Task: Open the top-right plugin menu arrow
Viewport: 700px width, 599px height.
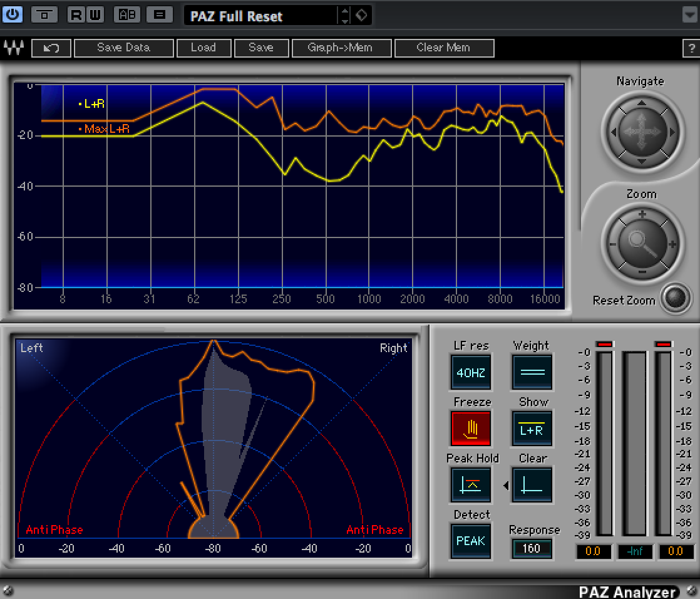Action: point(689,14)
